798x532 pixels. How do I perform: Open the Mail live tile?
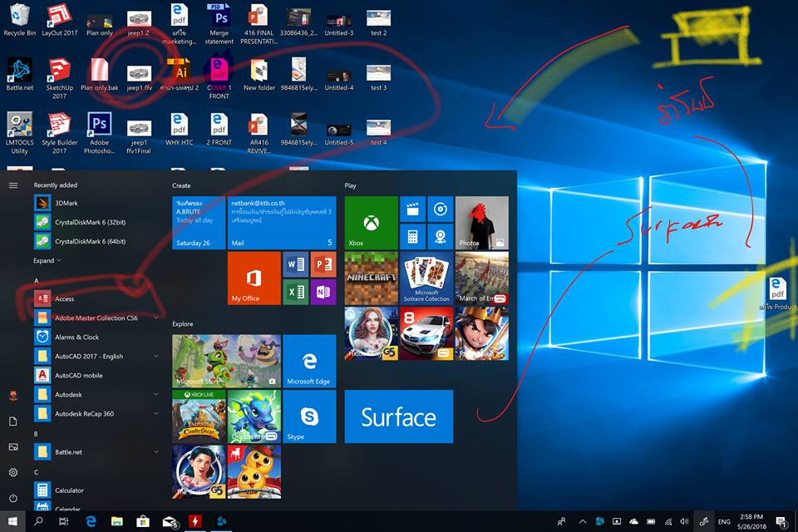click(282, 223)
